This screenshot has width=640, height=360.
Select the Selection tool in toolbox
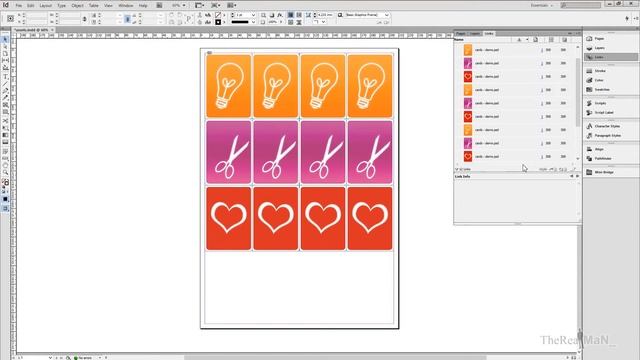tap(5, 40)
